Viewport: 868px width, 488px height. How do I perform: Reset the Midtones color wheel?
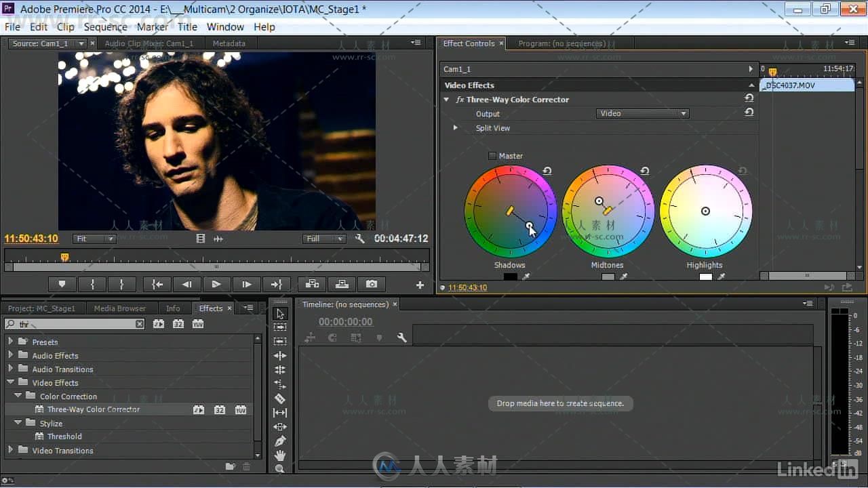click(644, 171)
